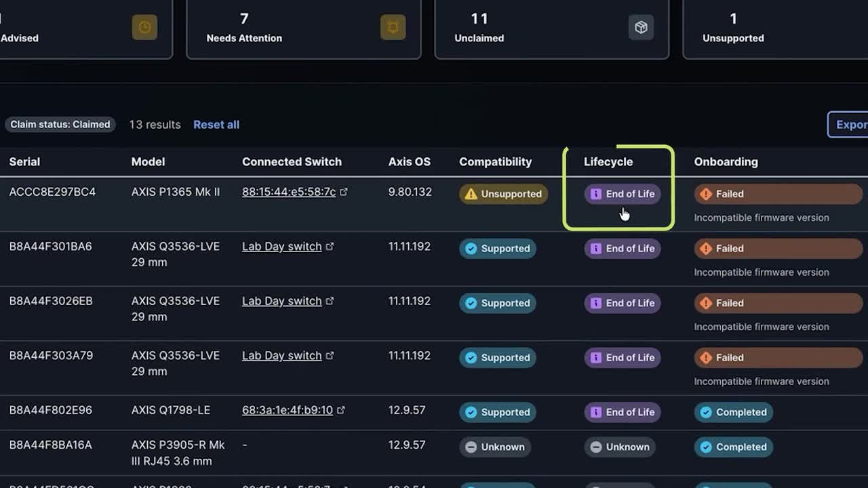
Task: Open switch link 88:15:44:e5:58:7c
Action: coord(289,192)
